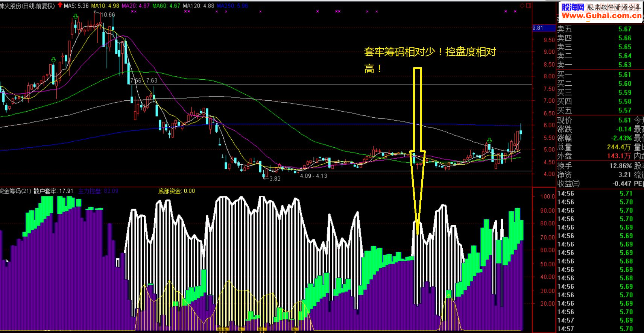The height and width of the screenshot is (333, 644).
Task: Click the 7.66 - 7.63 gap label
Action: click(x=144, y=80)
